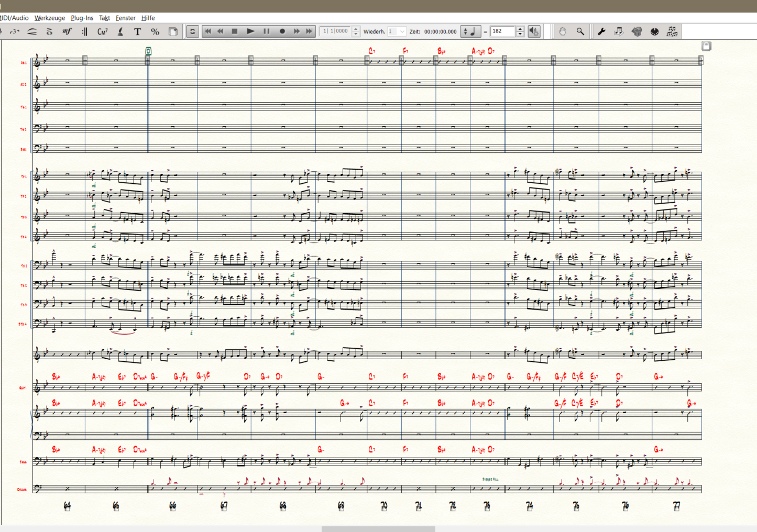Viewport: 757px width, 532px height.
Task: Open the Werkzeuge menu
Action: pos(50,18)
